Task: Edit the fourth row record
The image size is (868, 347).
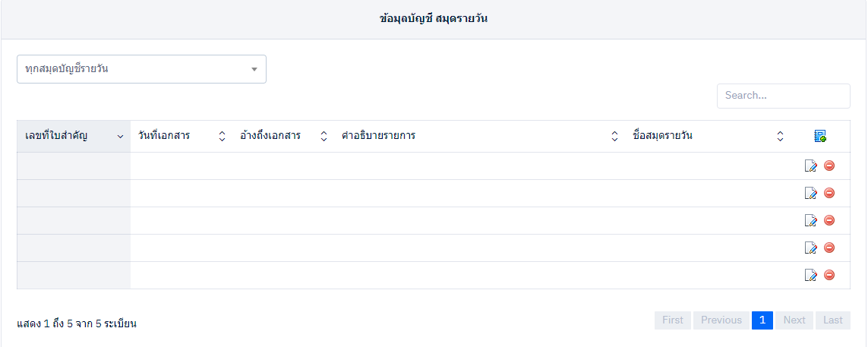Action: (x=810, y=248)
